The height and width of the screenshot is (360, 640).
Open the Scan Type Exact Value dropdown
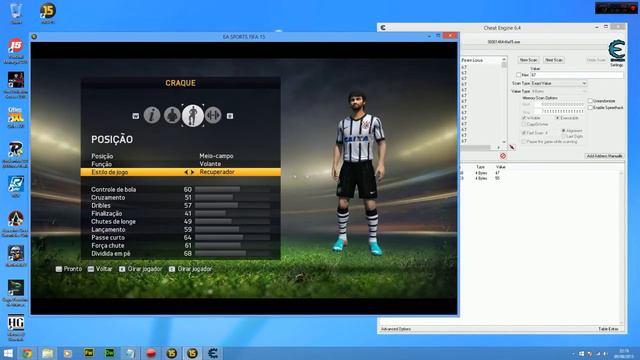click(x=559, y=83)
